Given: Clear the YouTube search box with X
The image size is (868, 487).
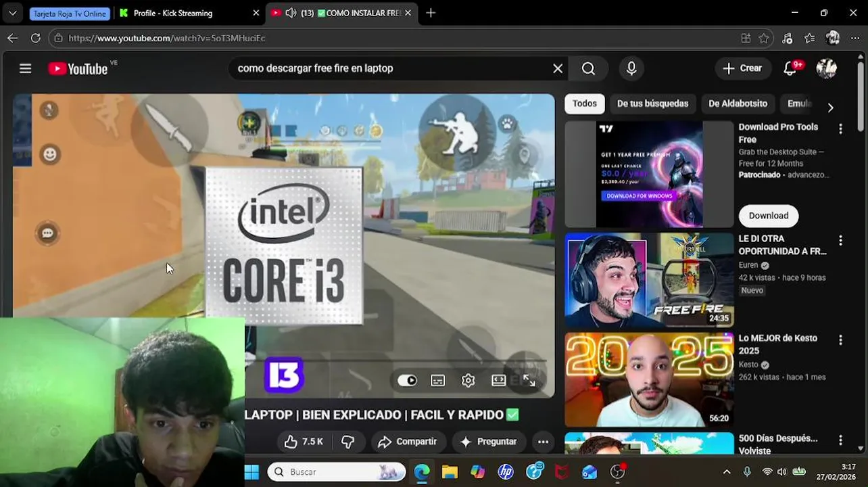Looking at the screenshot, I should coord(558,68).
